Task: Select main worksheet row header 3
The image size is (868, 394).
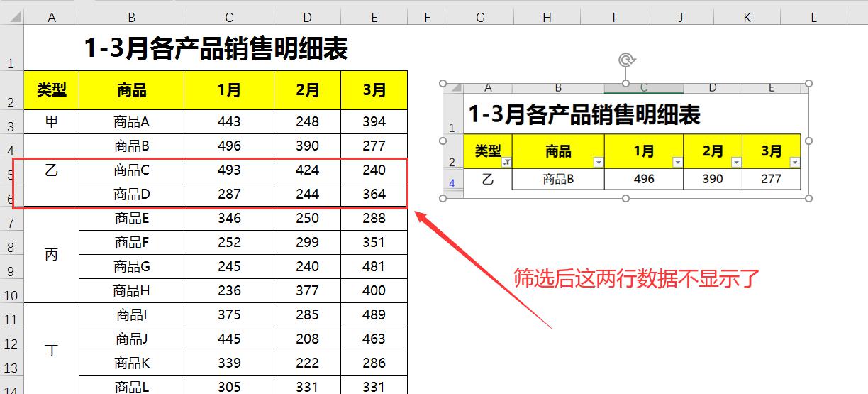Action: [11, 122]
